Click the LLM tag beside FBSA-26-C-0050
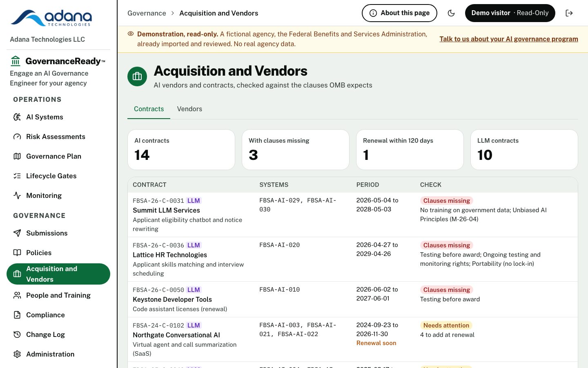The width and height of the screenshot is (588, 368). click(194, 290)
